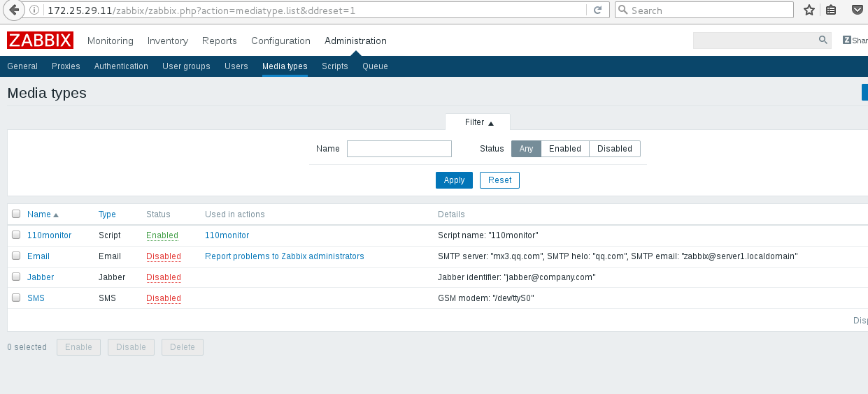868x394 pixels.
Task: Open the Administration menu
Action: [x=355, y=41]
